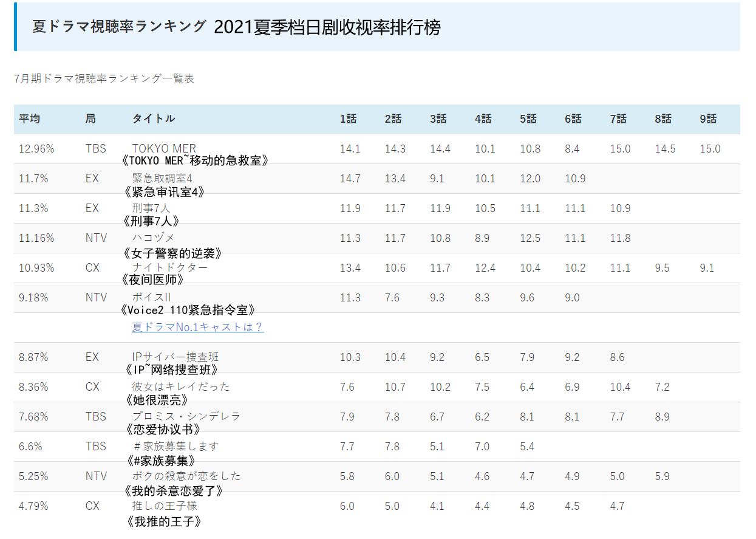Click EX in the 緊急取調室4 row
Image resolution: width=756 pixels, height=539 pixels.
(92, 179)
